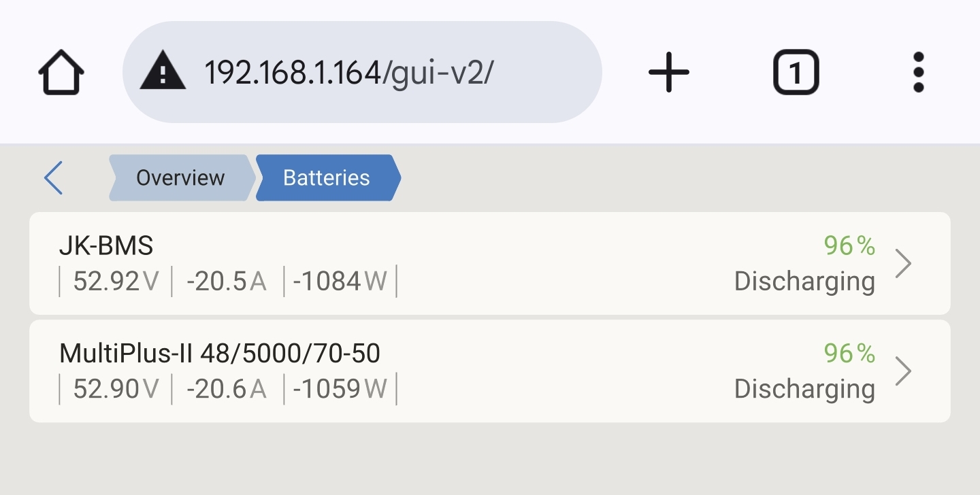Tap MultiPlus-II -1059 W power reading
Screen dimensions: 980x495
pyautogui.click(x=340, y=389)
